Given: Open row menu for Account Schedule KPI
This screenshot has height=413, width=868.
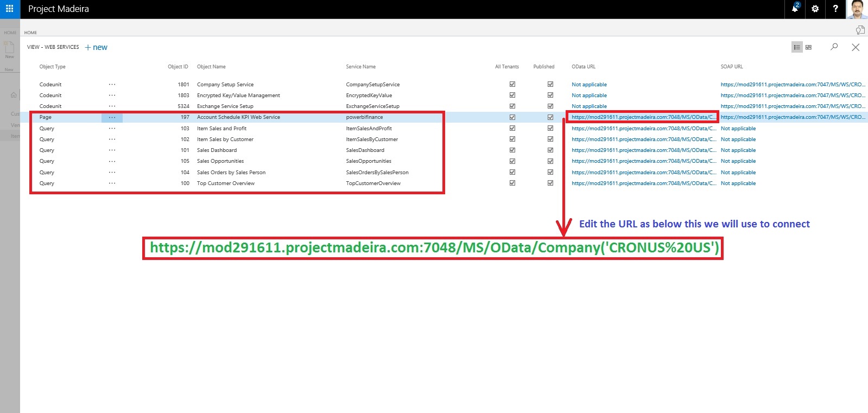Looking at the screenshot, I should 112,117.
